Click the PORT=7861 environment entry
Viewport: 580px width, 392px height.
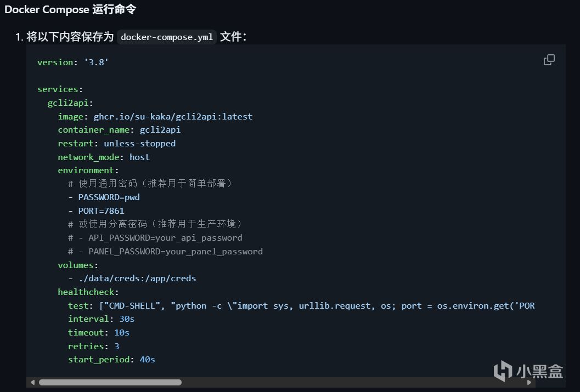(101, 211)
